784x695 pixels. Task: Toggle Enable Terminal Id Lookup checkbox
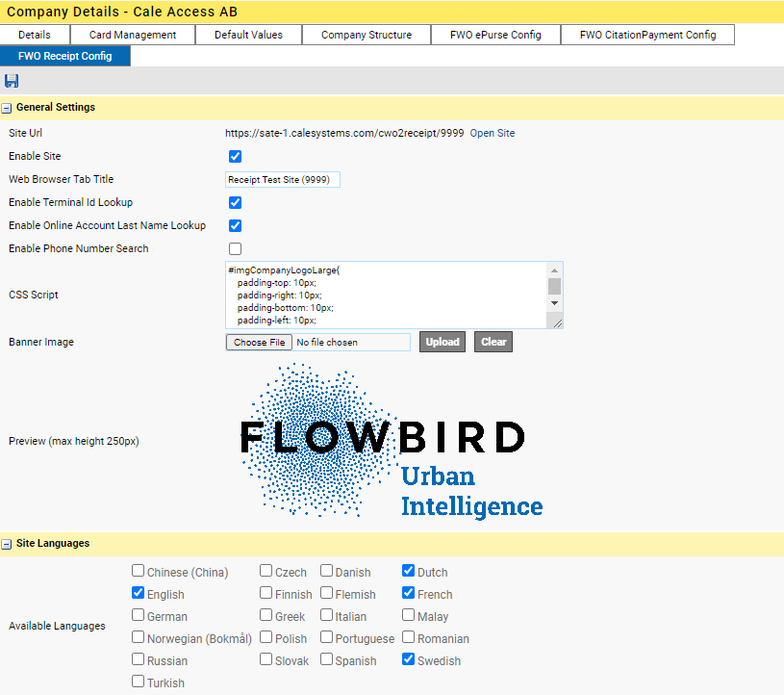[x=235, y=203]
